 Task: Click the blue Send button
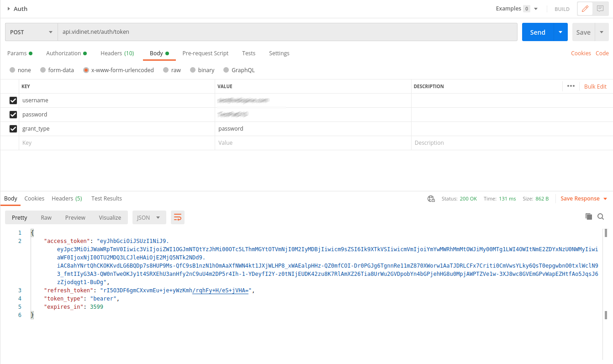point(538,32)
